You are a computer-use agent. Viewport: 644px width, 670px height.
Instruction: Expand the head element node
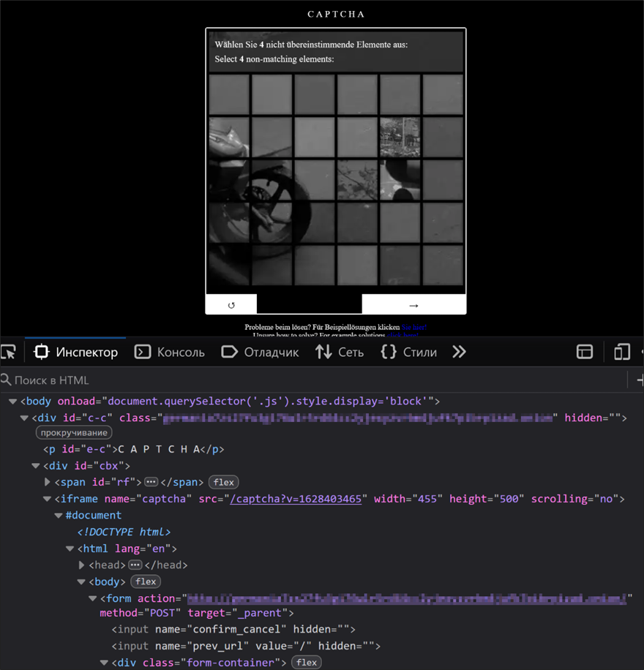tap(82, 565)
